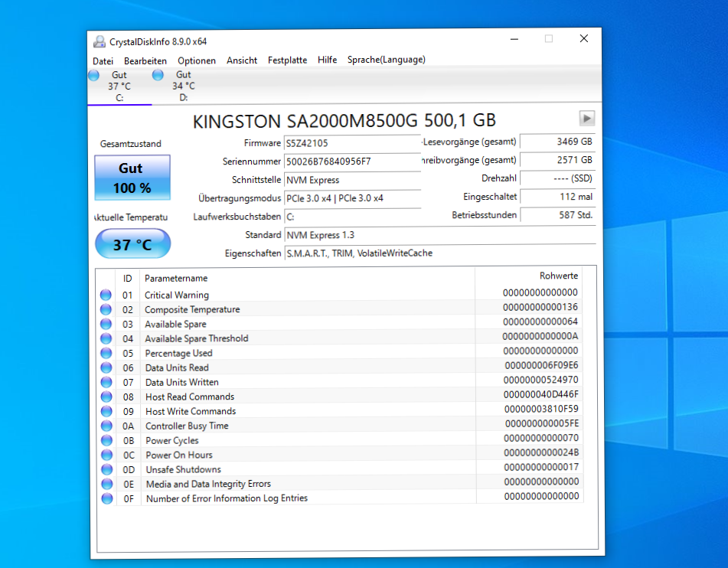Click the ID column header

[127, 278]
